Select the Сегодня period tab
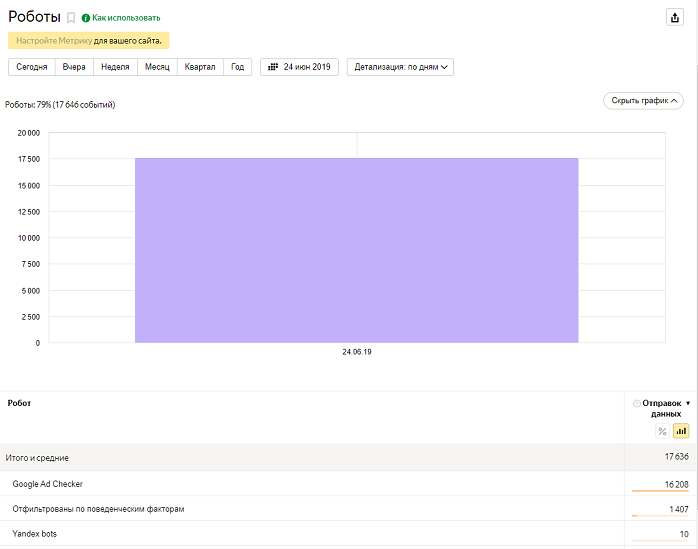Screen dimensions: 698x549 point(32,67)
